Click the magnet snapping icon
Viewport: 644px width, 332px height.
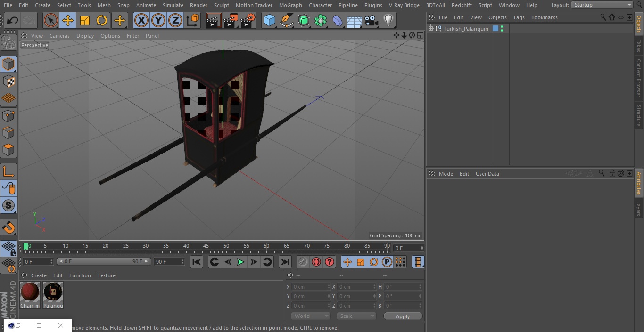click(x=8, y=227)
